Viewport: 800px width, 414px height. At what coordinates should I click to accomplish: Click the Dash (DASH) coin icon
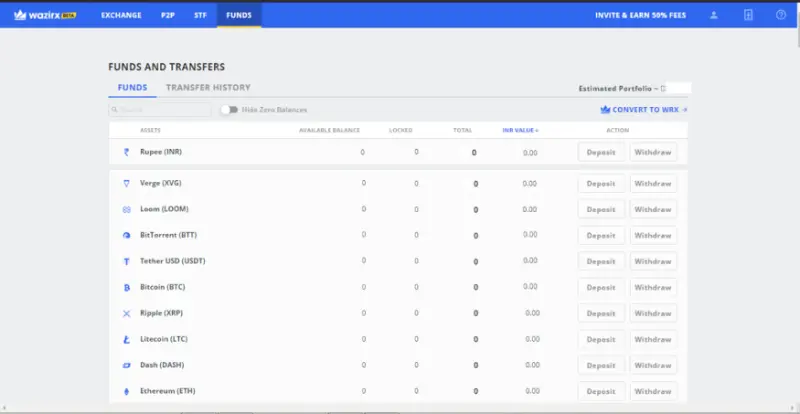127,366
